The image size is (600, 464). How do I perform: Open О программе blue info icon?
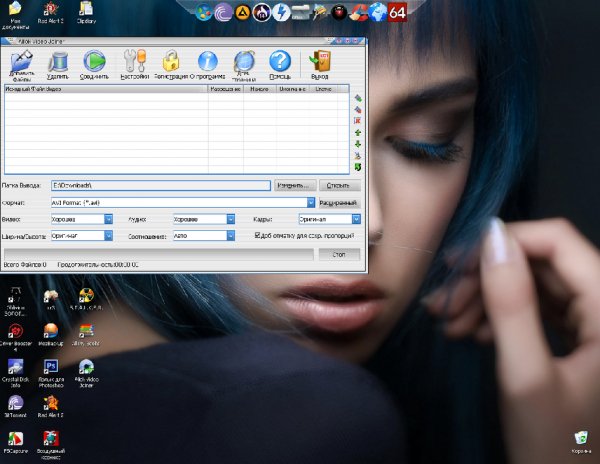click(208, 61)
